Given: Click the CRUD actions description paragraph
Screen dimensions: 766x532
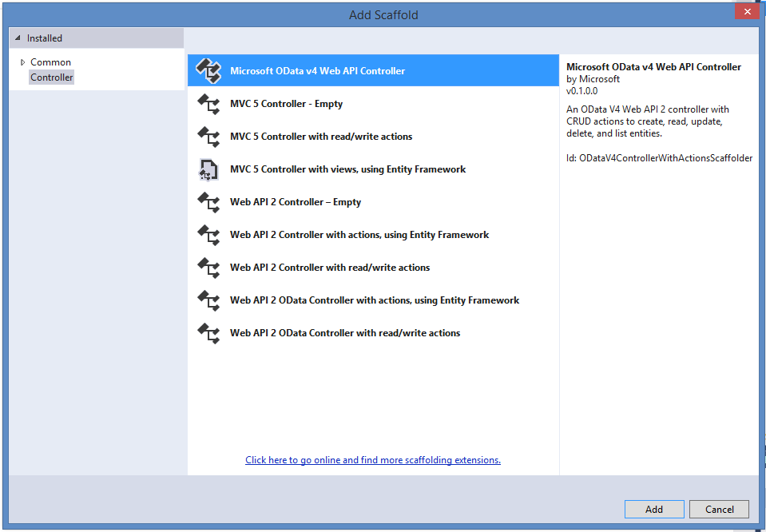Looking at the screenshot, I should tap(648, 121).
